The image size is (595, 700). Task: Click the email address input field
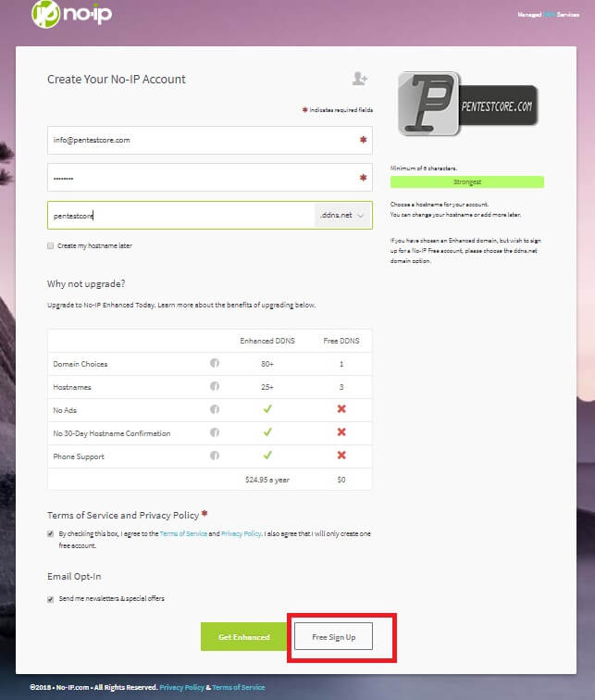pos(210,140)
